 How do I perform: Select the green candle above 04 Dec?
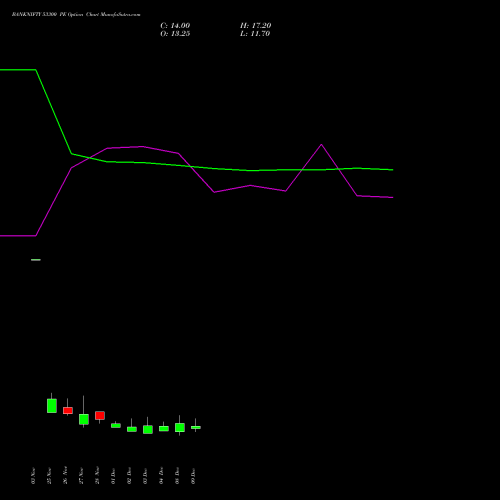click(164, 428)
